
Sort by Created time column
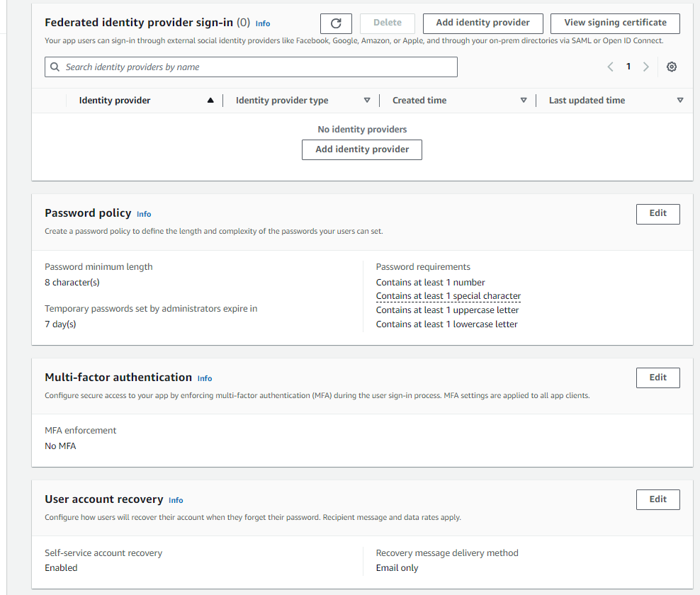[x=524, y=101]
